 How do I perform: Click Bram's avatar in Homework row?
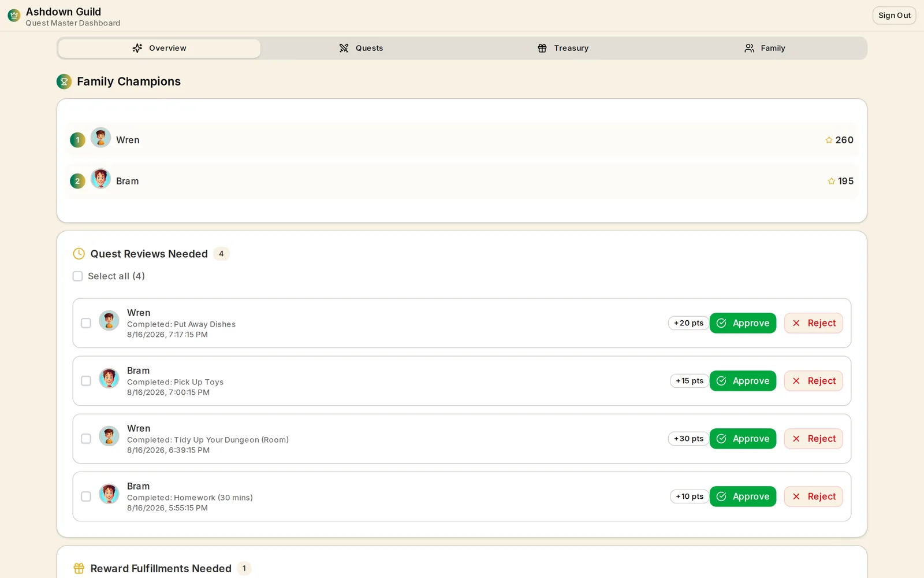[x=109, y=494]
